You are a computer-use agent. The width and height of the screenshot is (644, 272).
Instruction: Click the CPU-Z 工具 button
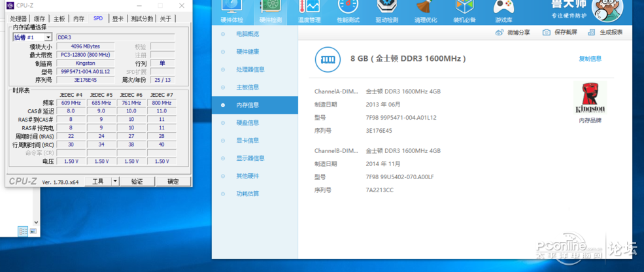tap(98, 181)
